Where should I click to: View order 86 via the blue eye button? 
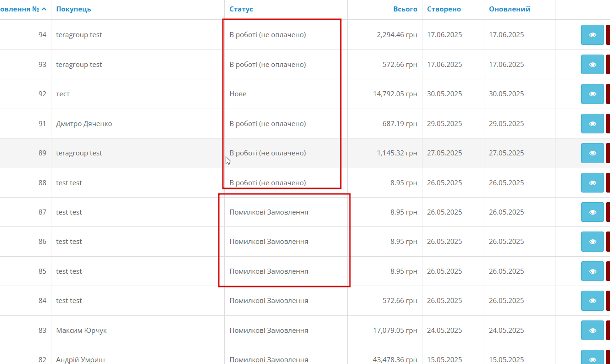point(593,242)
